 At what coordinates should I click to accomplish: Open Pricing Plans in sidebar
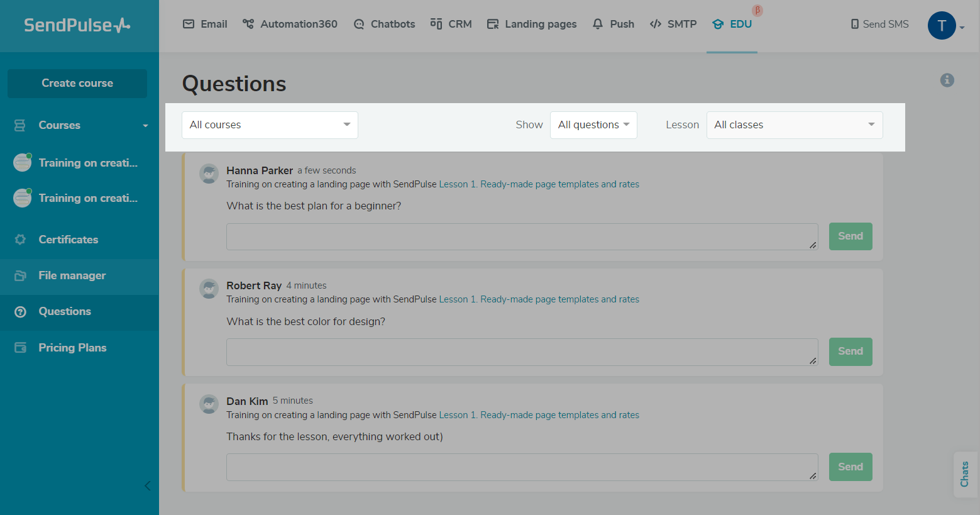click(x=72, y=348)
